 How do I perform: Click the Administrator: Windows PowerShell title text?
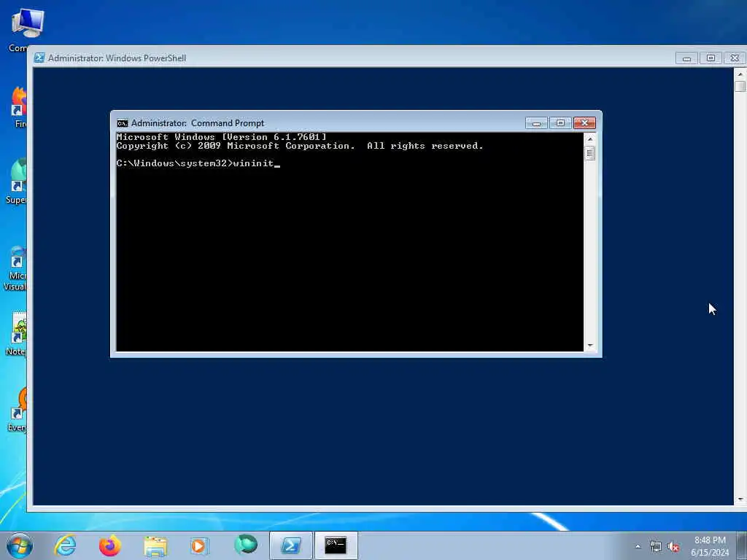[x=117, y=58]
